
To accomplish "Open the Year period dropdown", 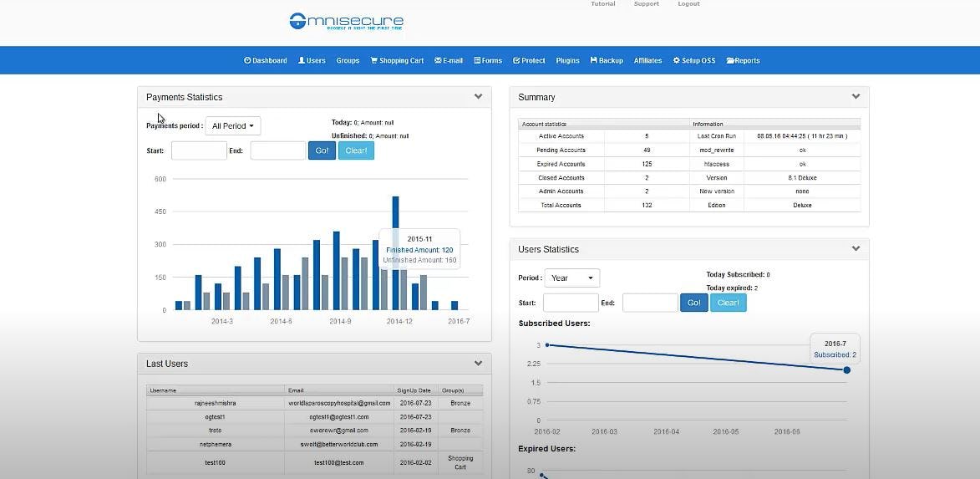I will tap(571, 278).
